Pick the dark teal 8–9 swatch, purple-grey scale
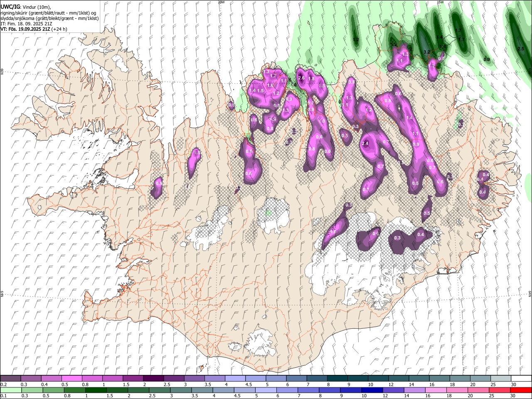This screenshot has height=399, width=532. point(337,379)
